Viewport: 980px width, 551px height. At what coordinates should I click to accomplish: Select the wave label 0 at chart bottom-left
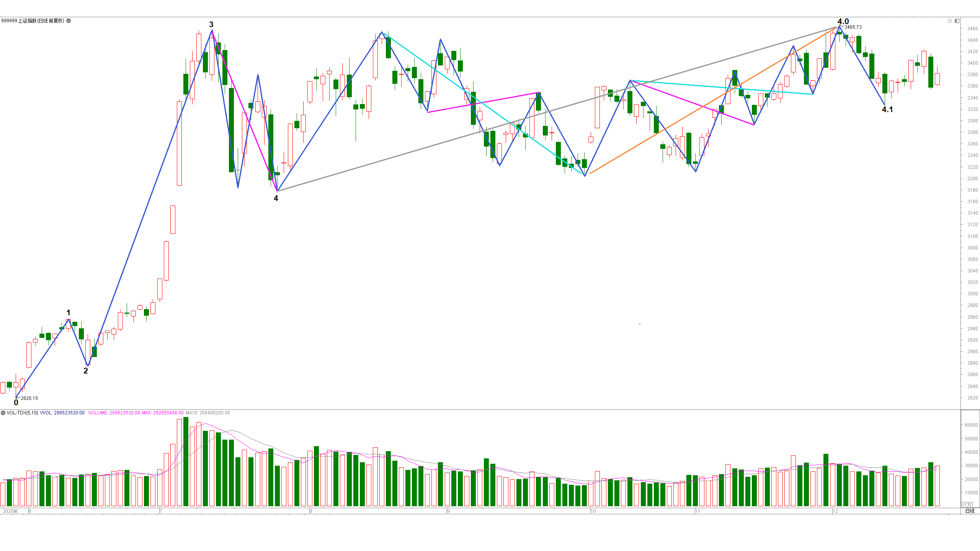point(16,403)
